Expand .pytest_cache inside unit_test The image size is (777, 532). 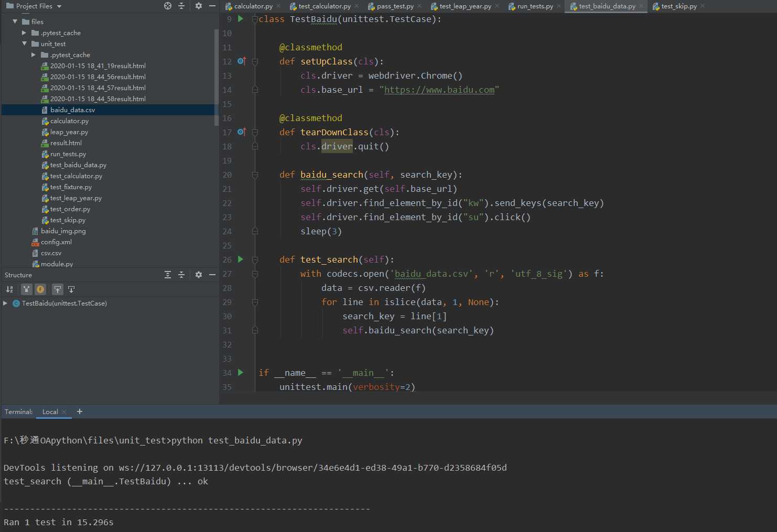(x=34, y=55)
